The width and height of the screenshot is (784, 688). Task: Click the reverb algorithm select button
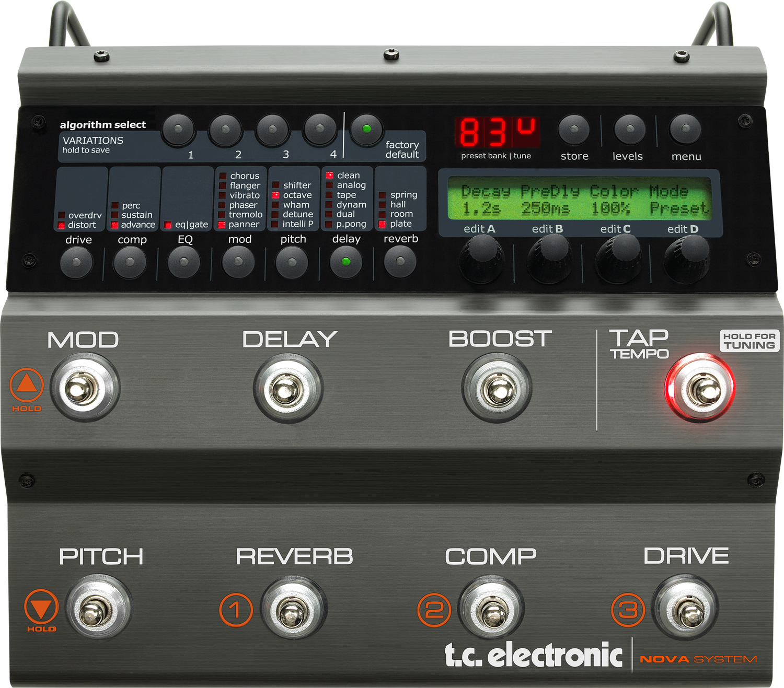point(400,261)
